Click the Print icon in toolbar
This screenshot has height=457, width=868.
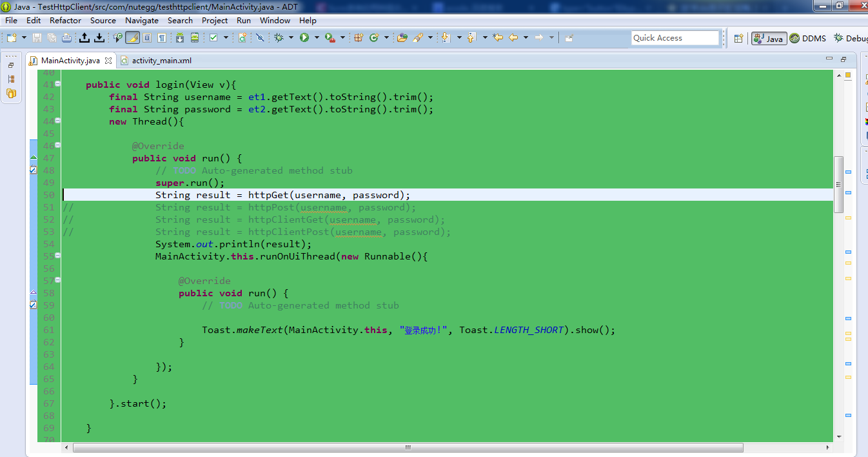tap(66, 38)
